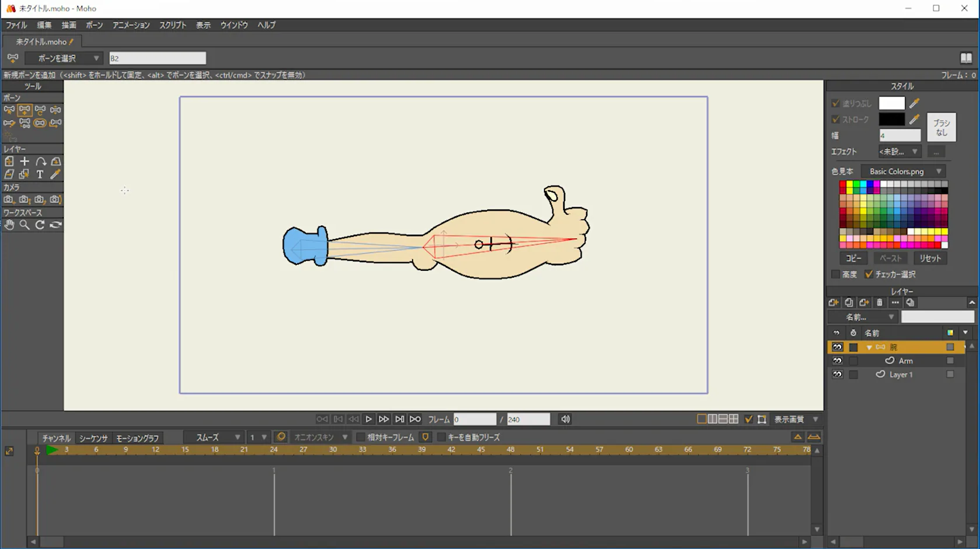Open the アニメーション menu
The image size is (980, 549).
131,25
